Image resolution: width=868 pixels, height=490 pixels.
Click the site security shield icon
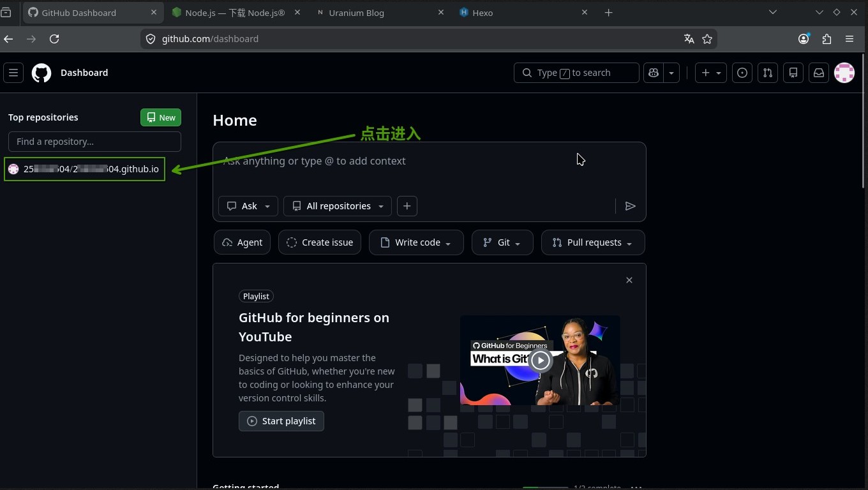pyautogui.click(x=151, y=39)
